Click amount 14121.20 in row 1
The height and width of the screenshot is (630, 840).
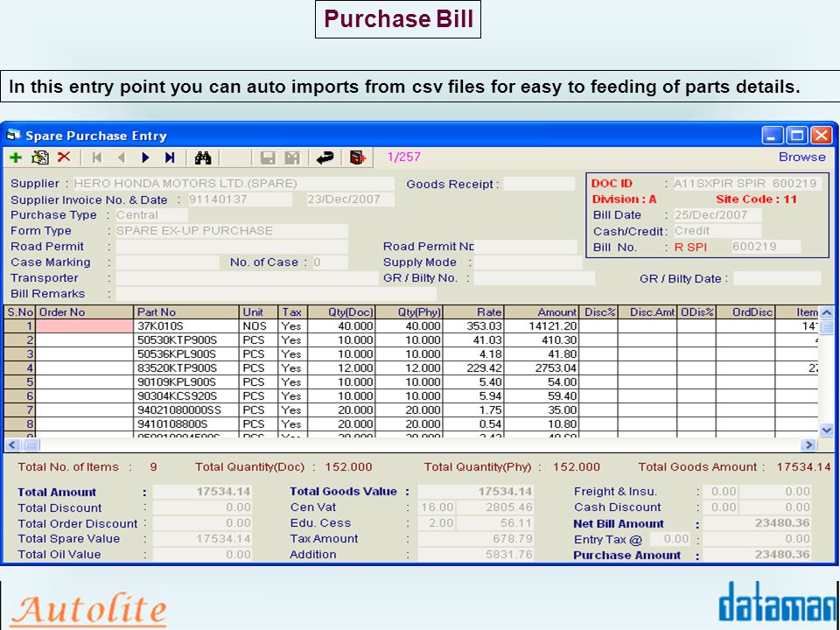click(541, 326)
